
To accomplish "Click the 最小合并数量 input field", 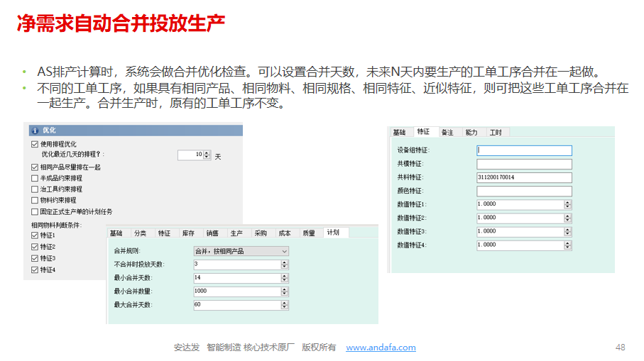I will 236,291.
